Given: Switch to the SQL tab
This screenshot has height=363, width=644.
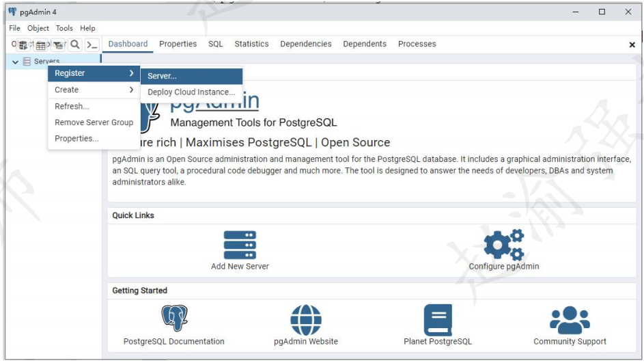Looking at the screenshot, I should point(216,44).
